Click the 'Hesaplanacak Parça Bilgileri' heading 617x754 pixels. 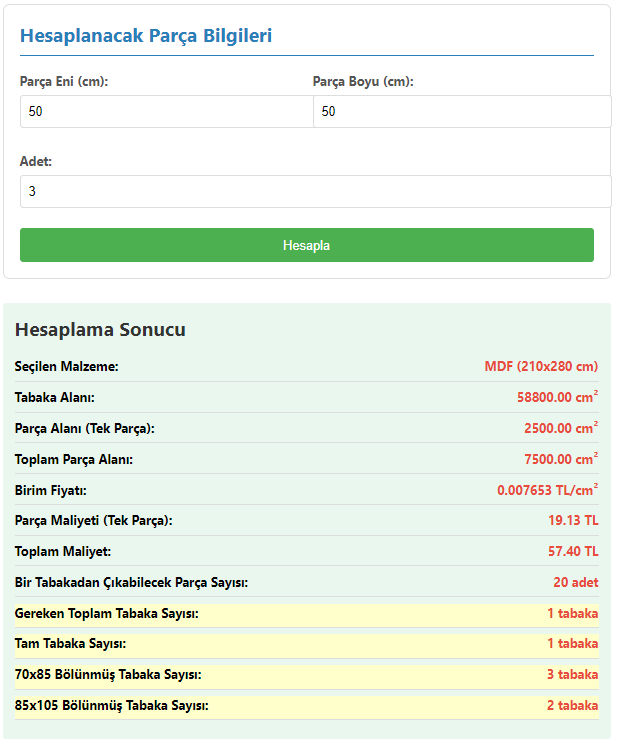pos(146,36)
